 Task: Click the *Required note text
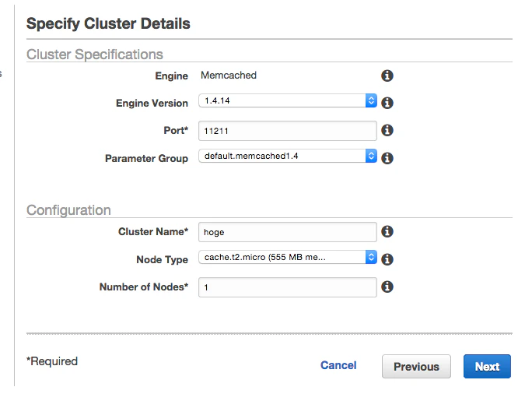pos(52,361)
